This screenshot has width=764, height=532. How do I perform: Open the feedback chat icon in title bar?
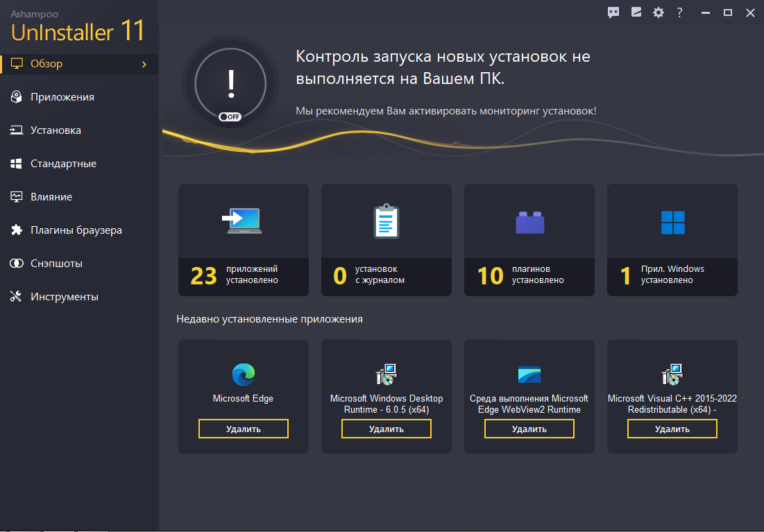click(613, 12)
